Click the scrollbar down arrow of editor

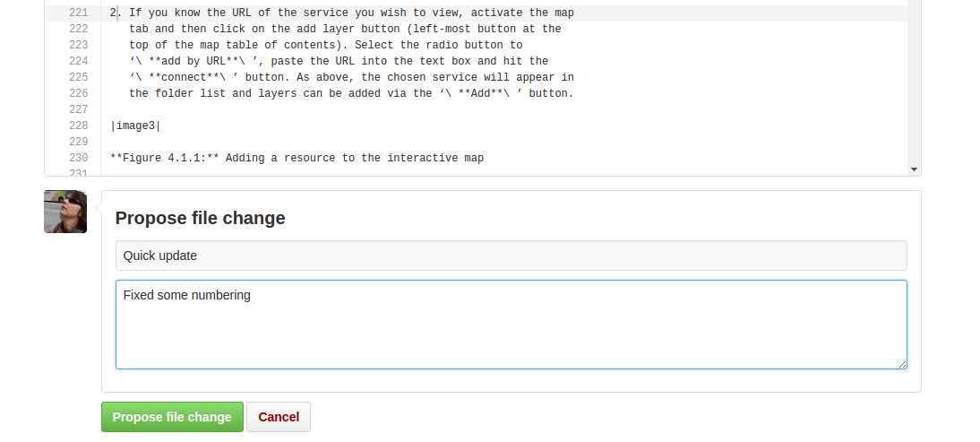click(x=914, y=169)
